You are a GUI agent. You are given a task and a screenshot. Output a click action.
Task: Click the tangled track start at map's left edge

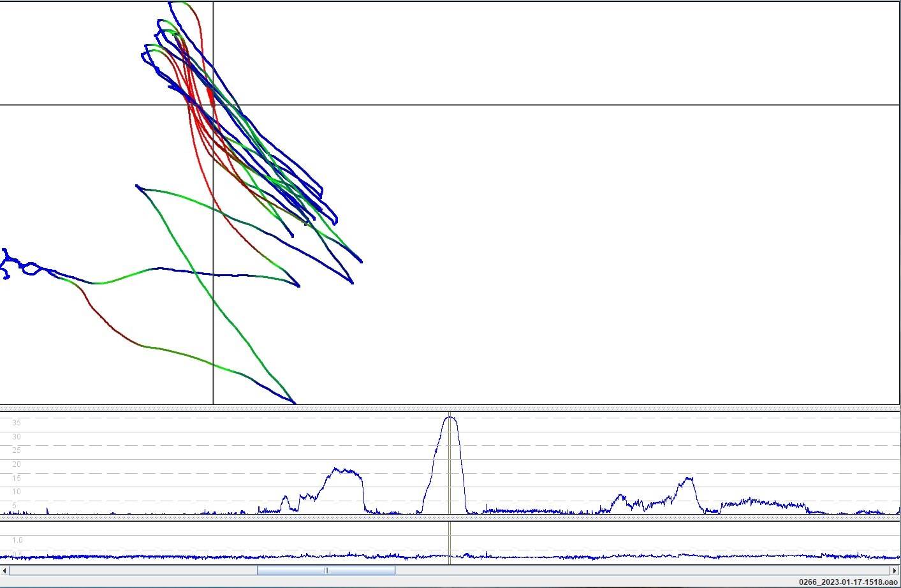click(8, 264)
